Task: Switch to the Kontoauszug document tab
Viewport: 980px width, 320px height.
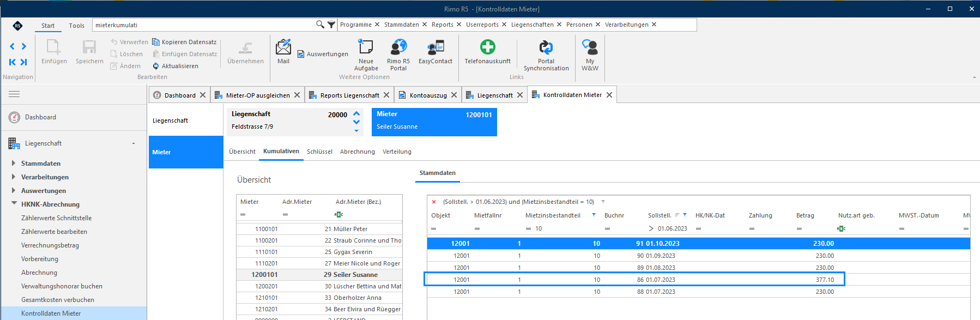Action: click(428, 95)
